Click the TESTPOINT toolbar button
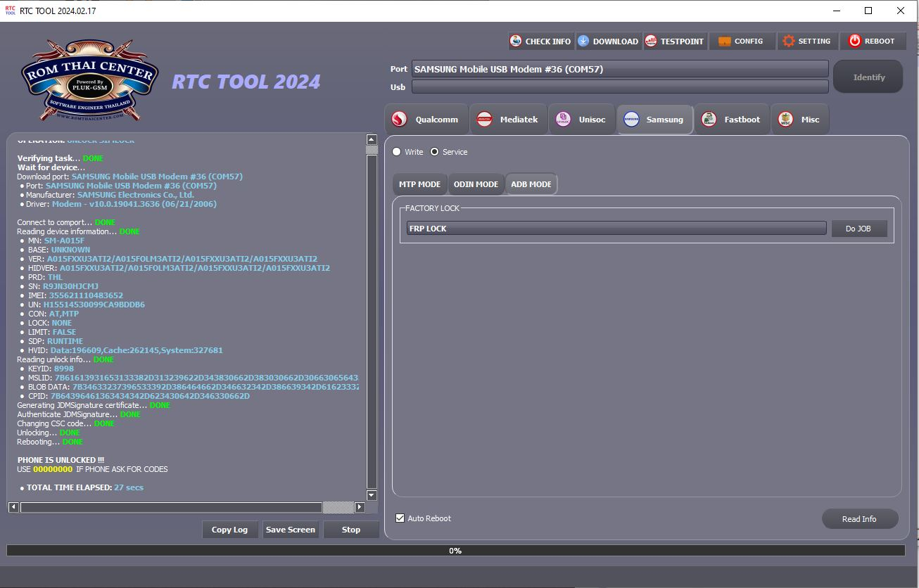Viewport: 919px width, 588px height. [x=674, y=41]
